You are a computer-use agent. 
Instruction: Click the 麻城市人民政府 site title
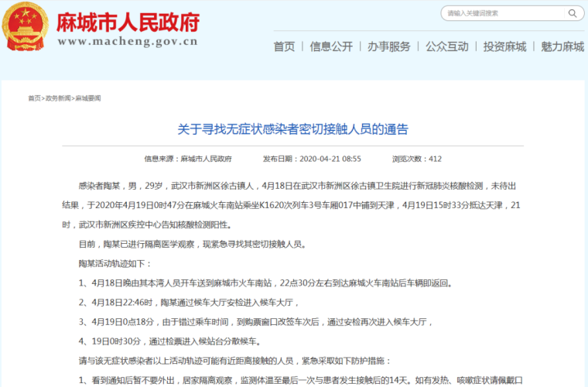pos(128,22)
